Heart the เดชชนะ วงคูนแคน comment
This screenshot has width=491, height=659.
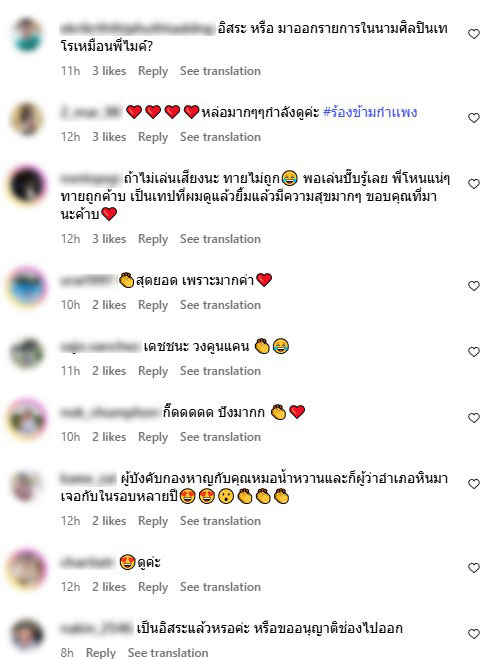[x=474, y=352]
